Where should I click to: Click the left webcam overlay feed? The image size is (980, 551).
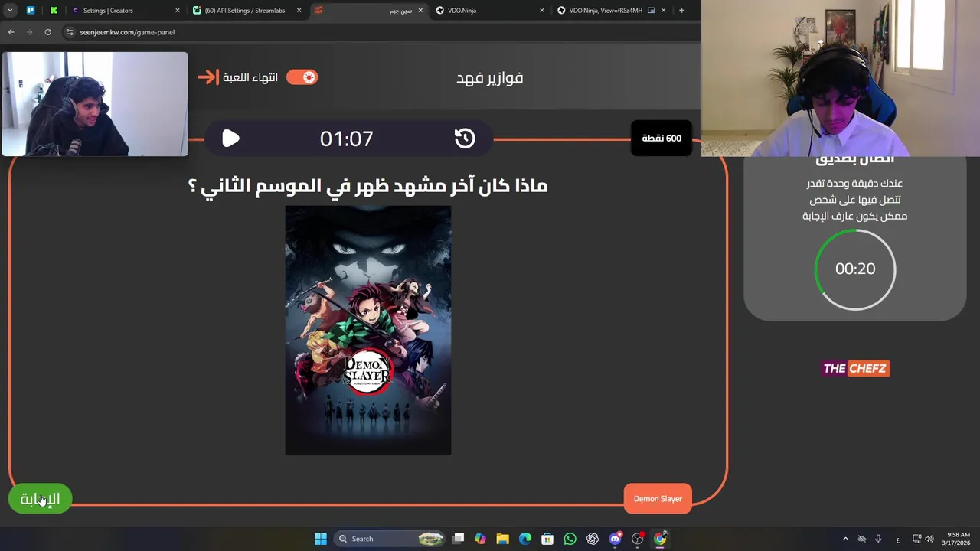tap(94, 104)
